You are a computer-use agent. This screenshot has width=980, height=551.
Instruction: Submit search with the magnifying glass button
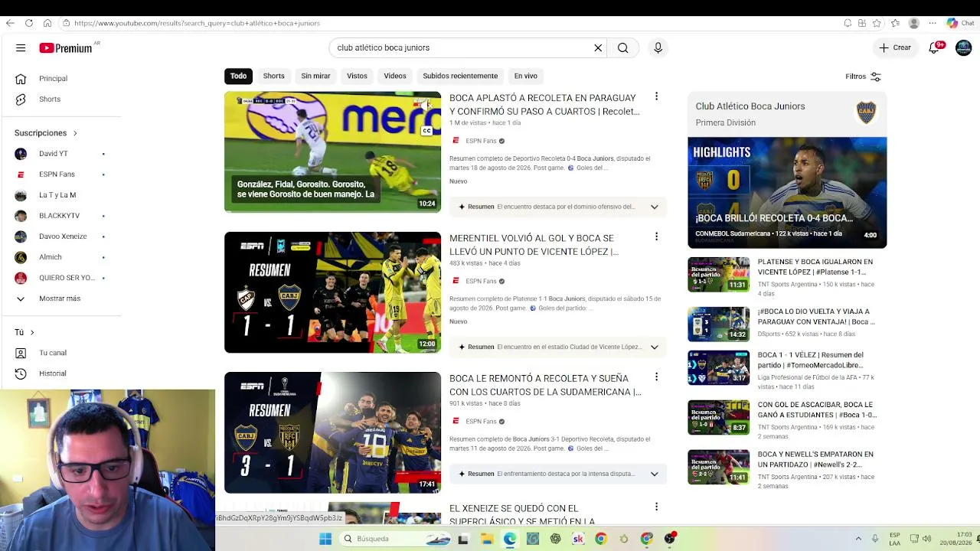[x=623, y=48]
